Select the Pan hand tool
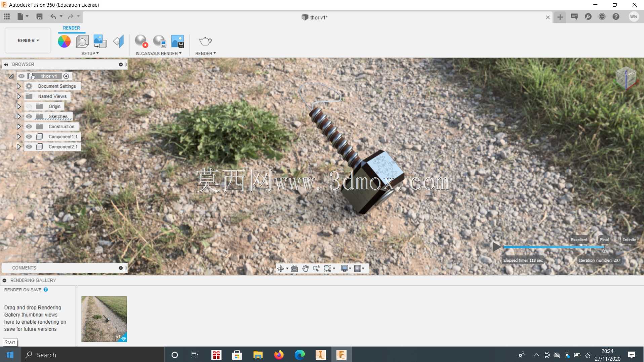The image size is (644, 362). (x=305, y=268)
